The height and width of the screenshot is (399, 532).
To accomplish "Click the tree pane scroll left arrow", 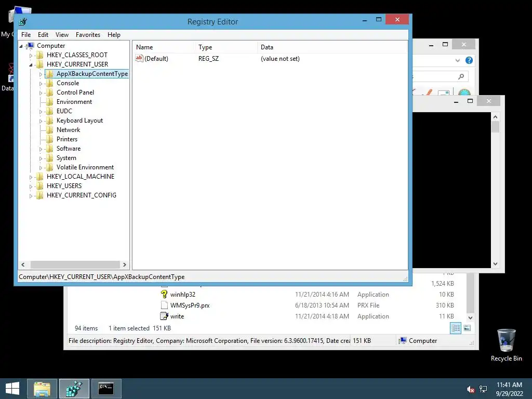I will click(23, 264).
